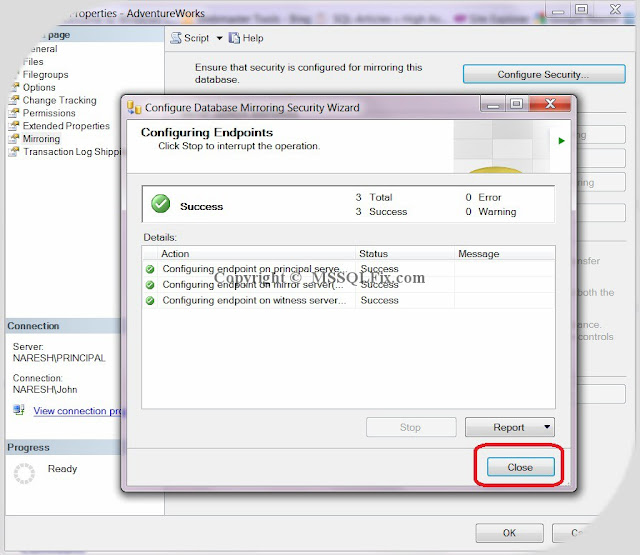Click the wizard title bar icon

pyautogui.click(x=134, y=107)
